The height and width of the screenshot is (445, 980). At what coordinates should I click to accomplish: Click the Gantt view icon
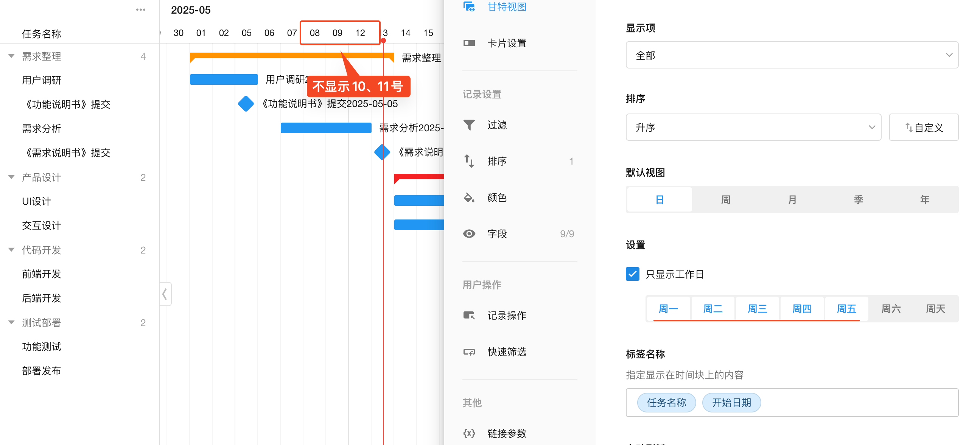click(469, 7)
